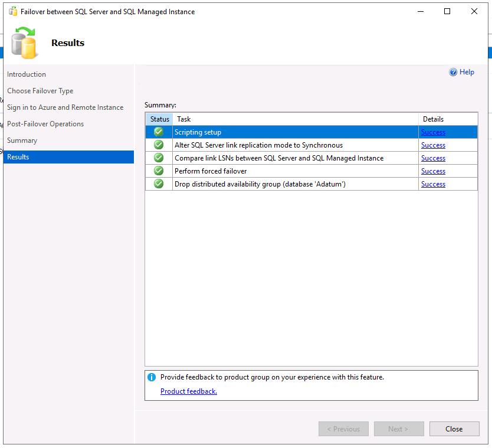The image size is (492, 448).
Task: Select 'Drop distributed availability group' task row
Action: tap(311, 184)
